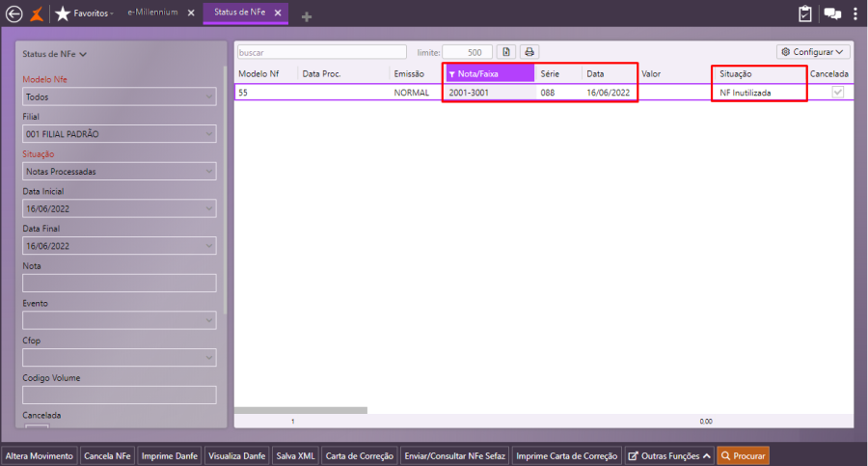The width and height of the screenshot is (868, 466).
Task: Sort by Série column header
Action: point(550,73)
